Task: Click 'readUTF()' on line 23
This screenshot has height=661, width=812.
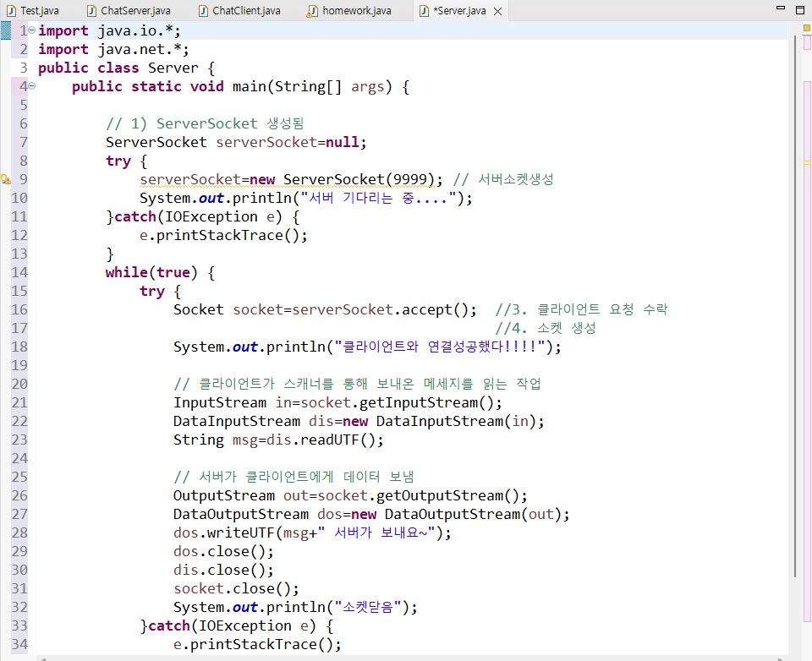Action: [337, 440]
